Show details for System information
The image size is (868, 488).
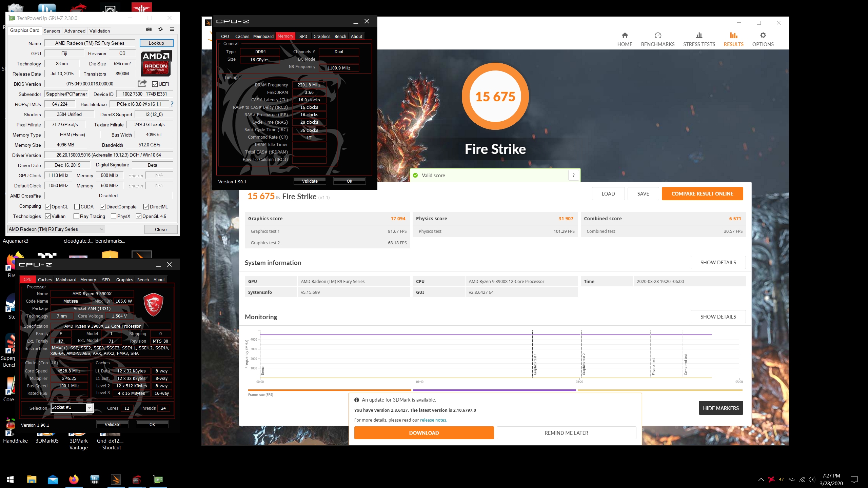coord(718,262)
